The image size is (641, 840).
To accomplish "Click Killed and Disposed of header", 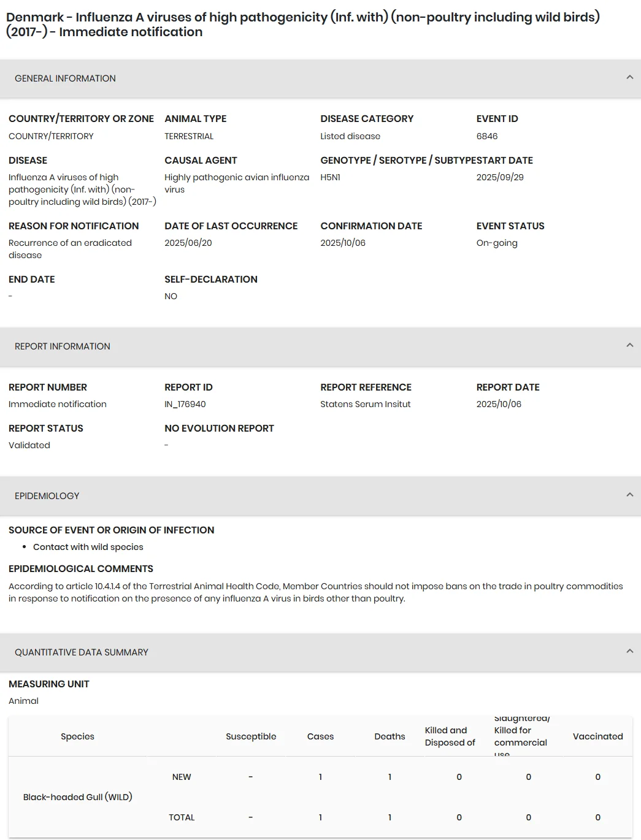I will [x=450, y=736].
